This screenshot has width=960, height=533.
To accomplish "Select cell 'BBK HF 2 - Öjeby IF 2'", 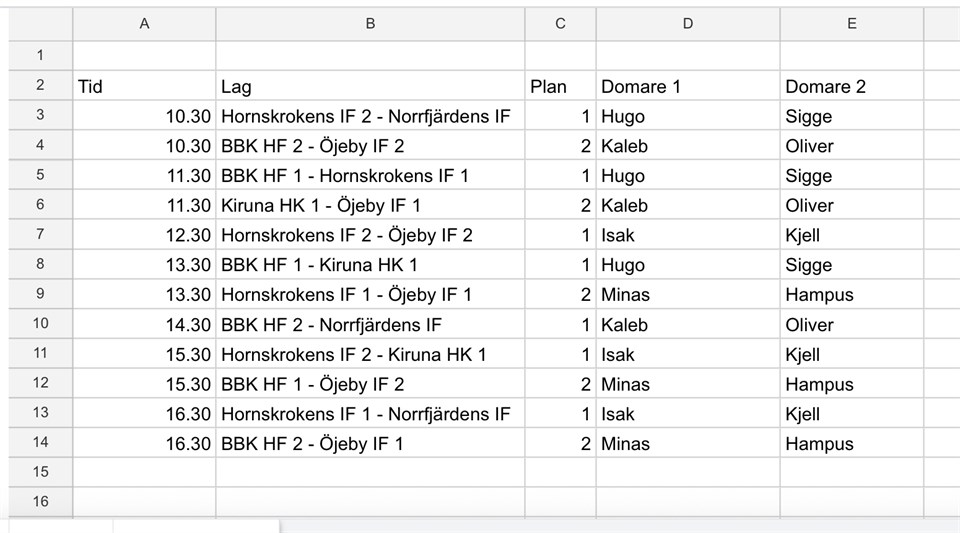I will point(370,146).
